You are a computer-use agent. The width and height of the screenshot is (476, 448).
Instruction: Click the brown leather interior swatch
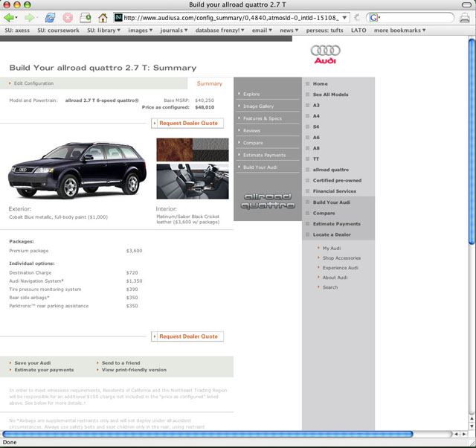coord(172,149)
